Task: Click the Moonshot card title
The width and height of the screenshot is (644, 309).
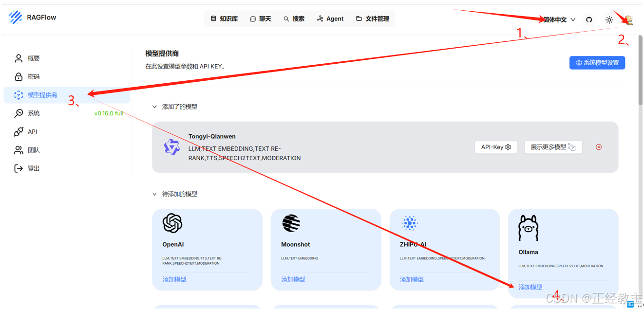Action: [296, 245]
